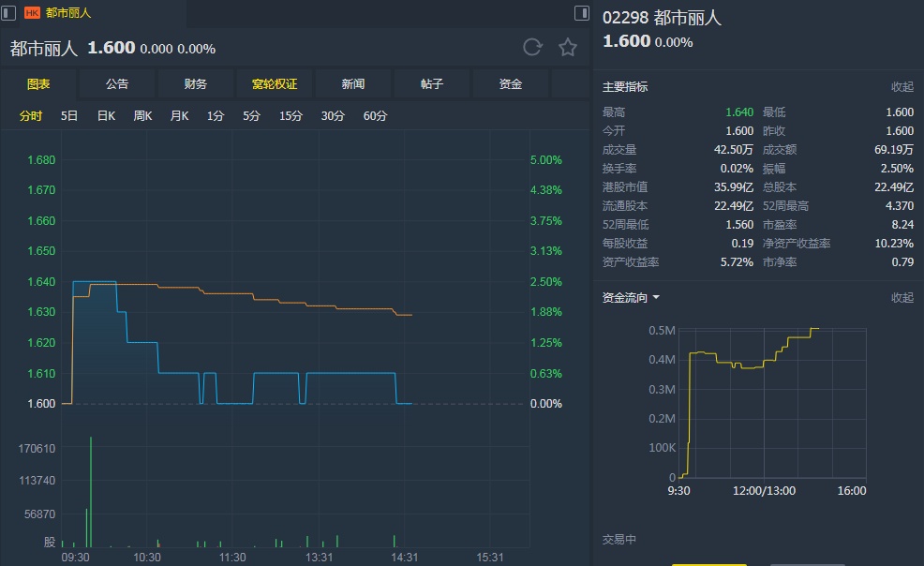Switch to the 公告 tab

click(117, 84)
